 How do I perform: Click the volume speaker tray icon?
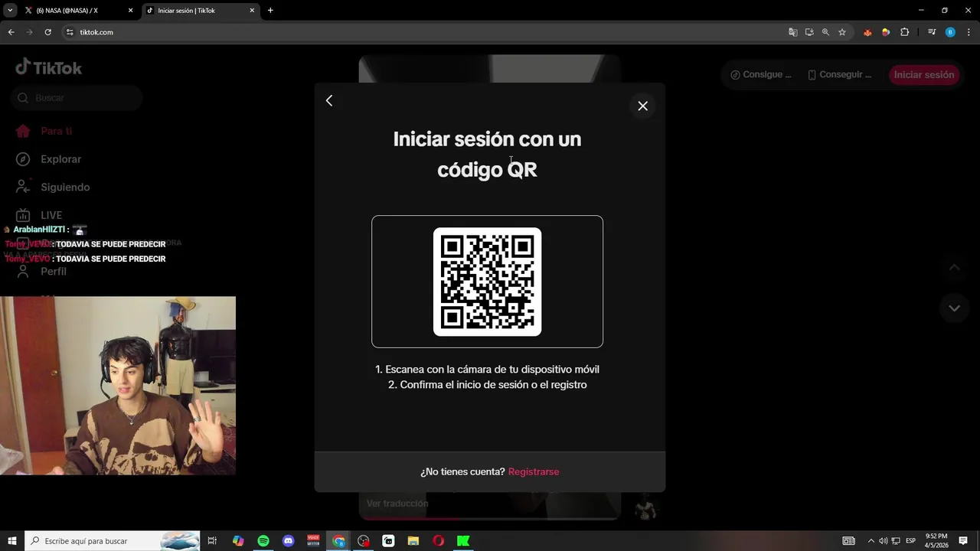click(x=883, y=541)
